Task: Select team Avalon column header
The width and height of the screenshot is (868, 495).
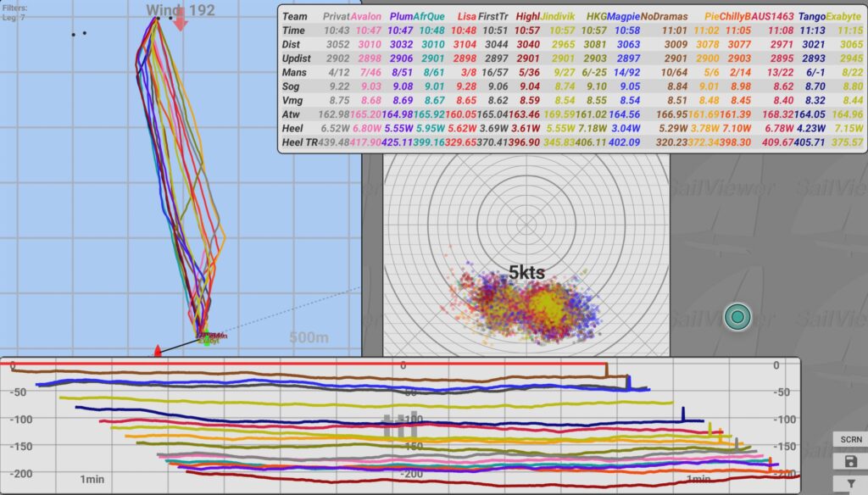Action: click(366, 17)
